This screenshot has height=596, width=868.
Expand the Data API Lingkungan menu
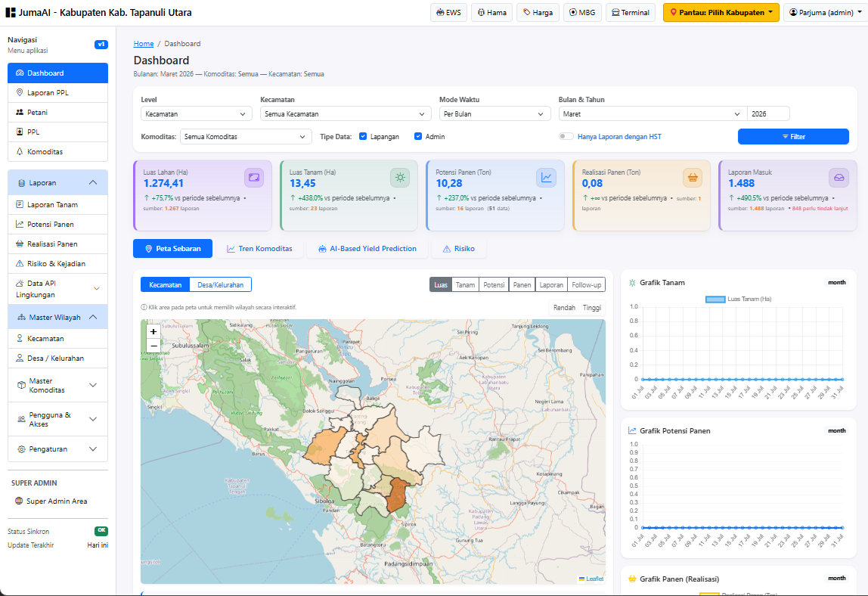[57, 289]
